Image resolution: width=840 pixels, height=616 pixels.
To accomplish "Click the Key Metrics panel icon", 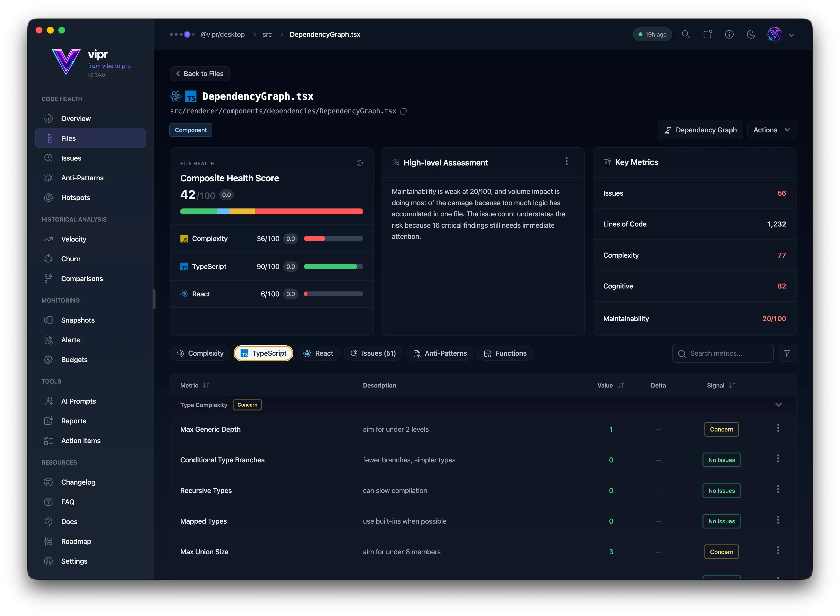I will coord(607,162).
